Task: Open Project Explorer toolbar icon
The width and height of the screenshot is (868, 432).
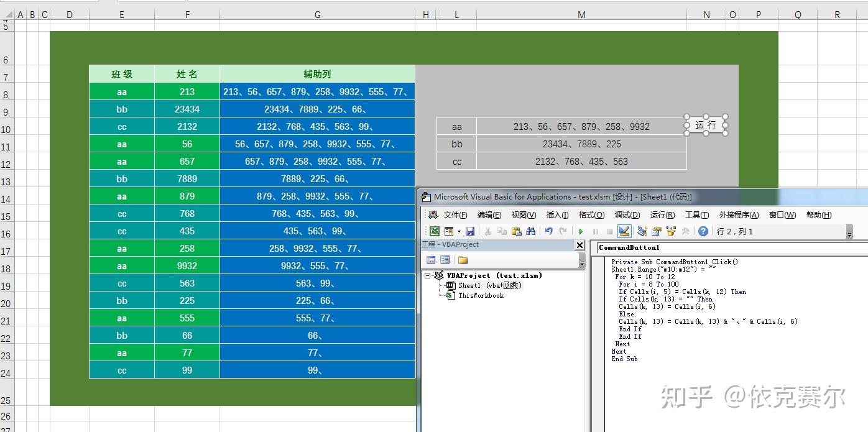Action: tap(642, 231)
